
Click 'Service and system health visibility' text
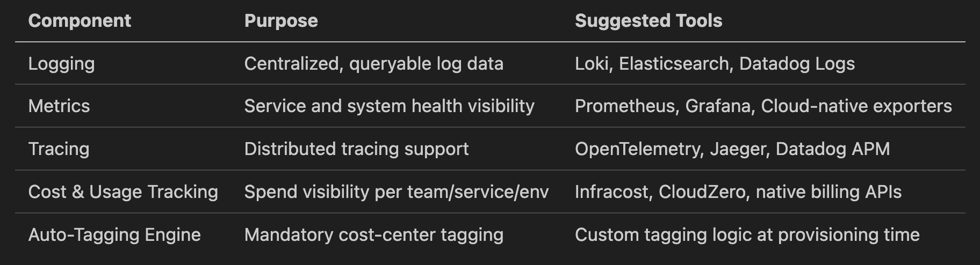(389, 106)
